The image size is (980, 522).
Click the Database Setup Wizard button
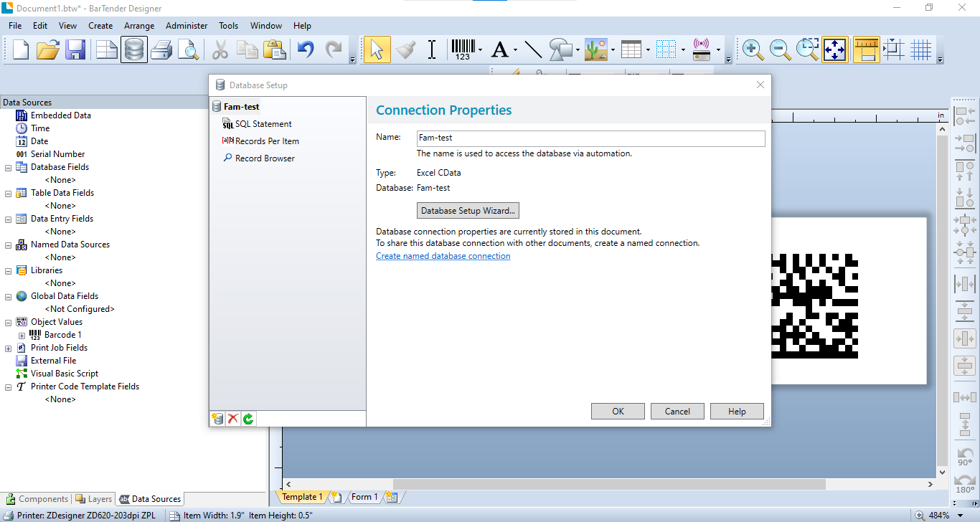tap(468, 211)
